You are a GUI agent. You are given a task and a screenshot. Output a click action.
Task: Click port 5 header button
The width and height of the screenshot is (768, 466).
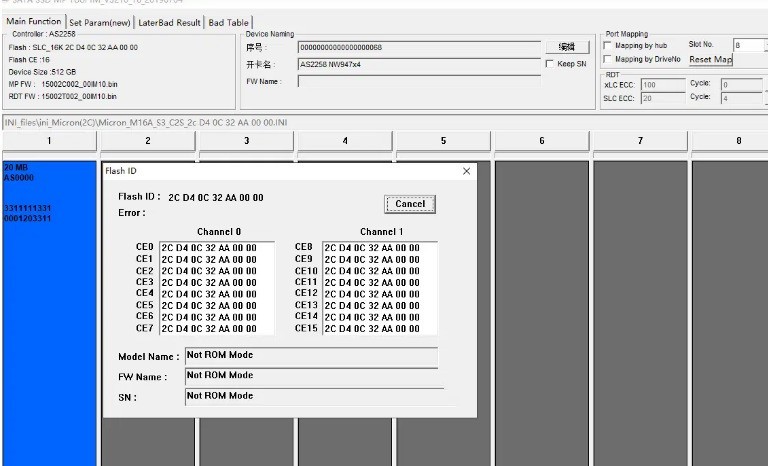coord(443,141)
